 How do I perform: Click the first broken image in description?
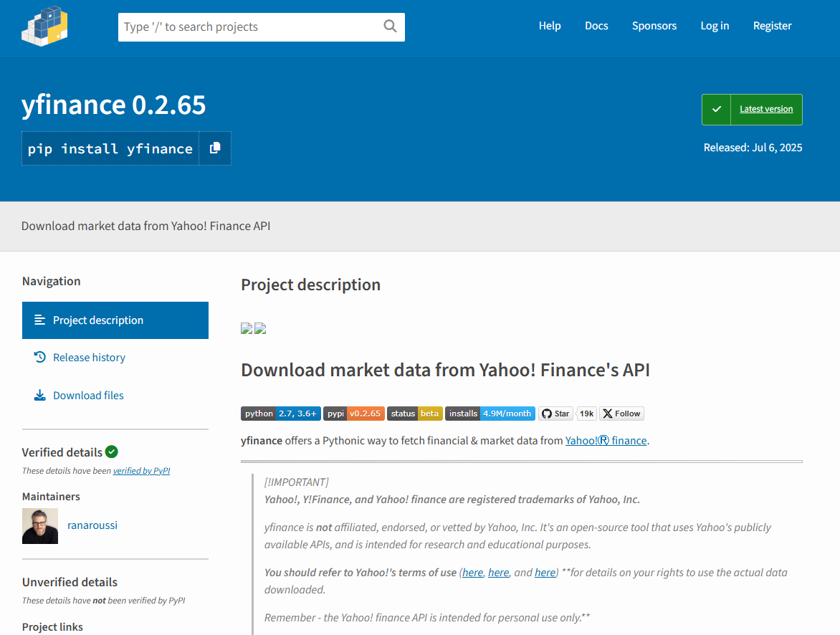click(x=247, y=328)
